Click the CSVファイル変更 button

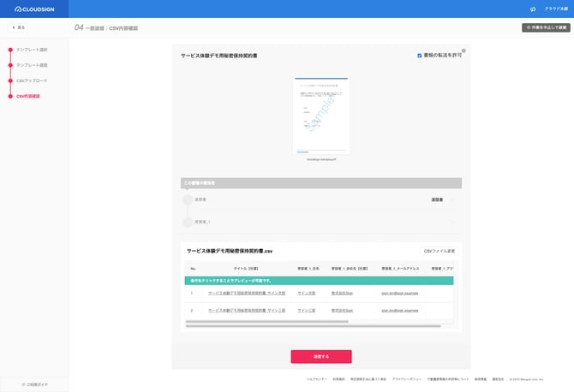(x=439, y=251)
